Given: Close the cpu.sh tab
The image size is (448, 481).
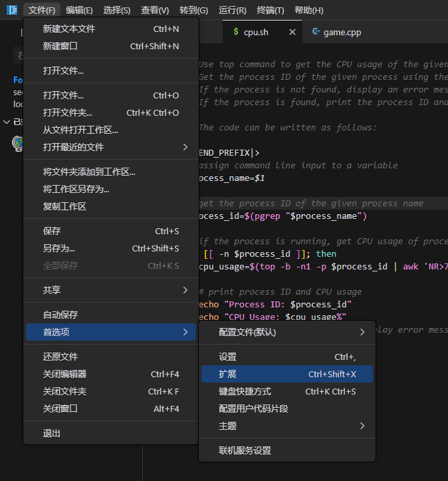Looking at the screenshot, I should [x=292, y=32].
